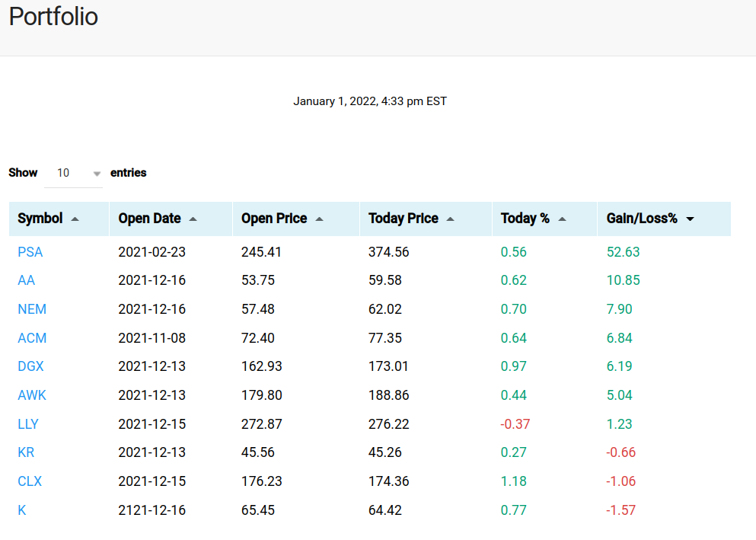756x540 pixels.
Task: Open the NEM stock link
Action: click(32, 309)
